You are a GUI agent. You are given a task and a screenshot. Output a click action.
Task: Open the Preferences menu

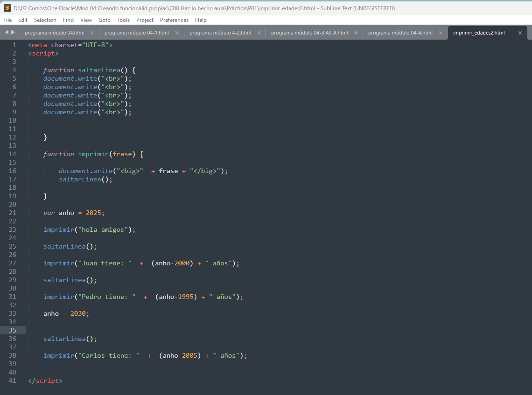[174, 20]
